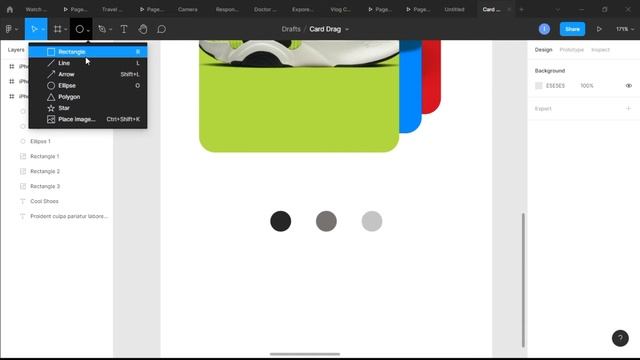Viewport: 640px width, 360px height.
Task: Open the Home tab icon
Action: click(10, 9)
